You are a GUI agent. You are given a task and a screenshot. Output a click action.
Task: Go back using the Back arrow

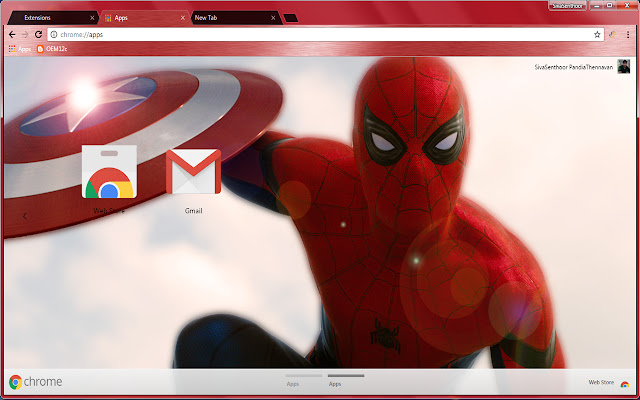pos(12,35)
